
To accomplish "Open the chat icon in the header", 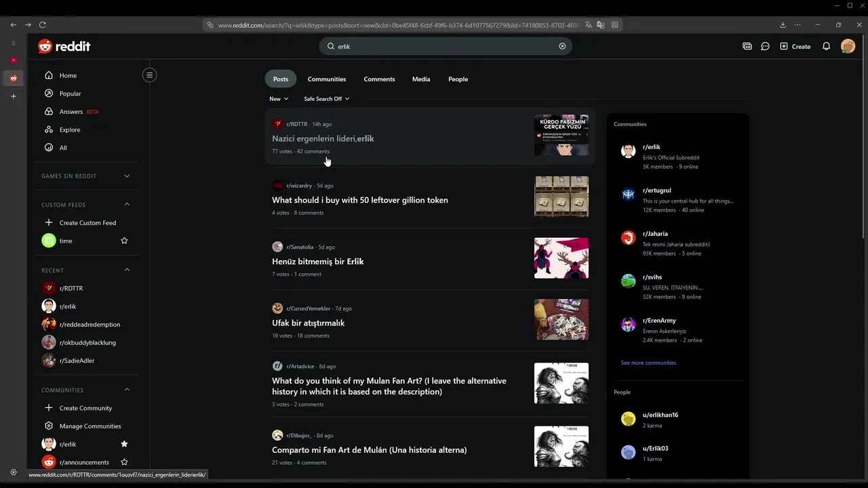I will tap(765, 46).
